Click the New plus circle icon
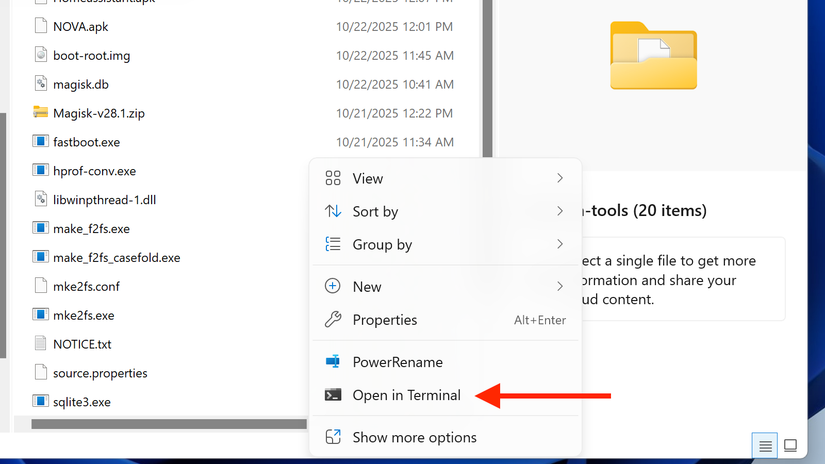 [333, 286]
